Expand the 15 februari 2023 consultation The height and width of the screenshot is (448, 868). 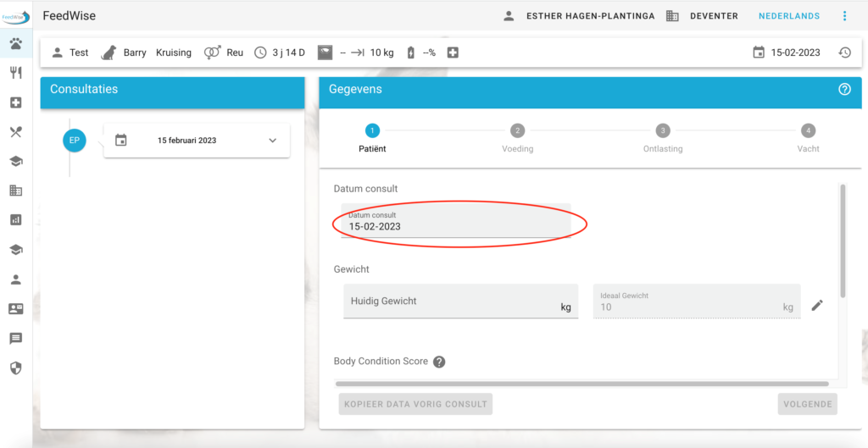click(x=272, y=141)
